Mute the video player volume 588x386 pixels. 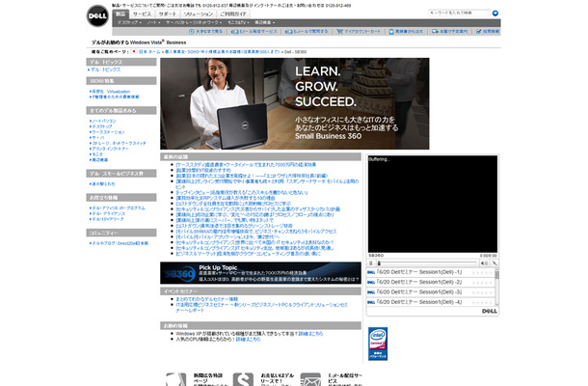click(x=484, y=263)
